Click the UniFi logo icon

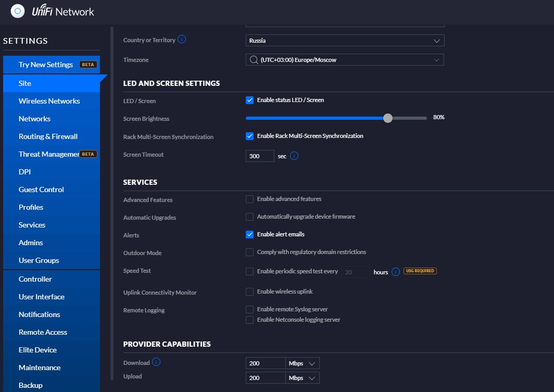[18, 11]
